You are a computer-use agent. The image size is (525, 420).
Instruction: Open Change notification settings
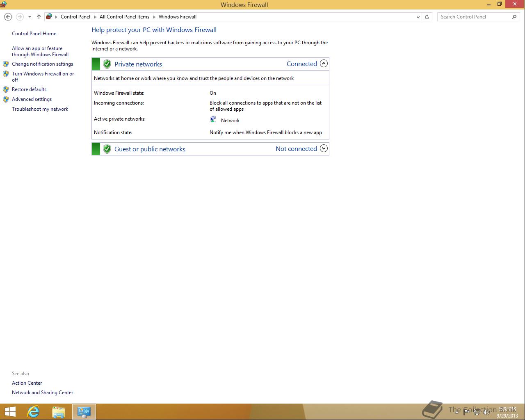(42, 64)
